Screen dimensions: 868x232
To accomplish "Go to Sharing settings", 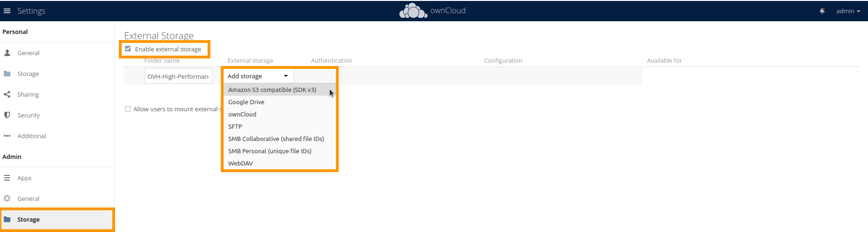I will 28,95.
